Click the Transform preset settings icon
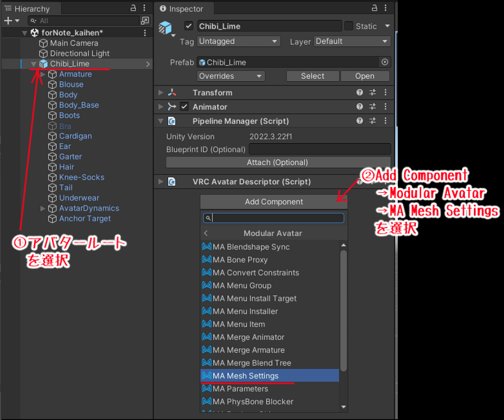Screen dimensions: 504x420 [372, 92]
